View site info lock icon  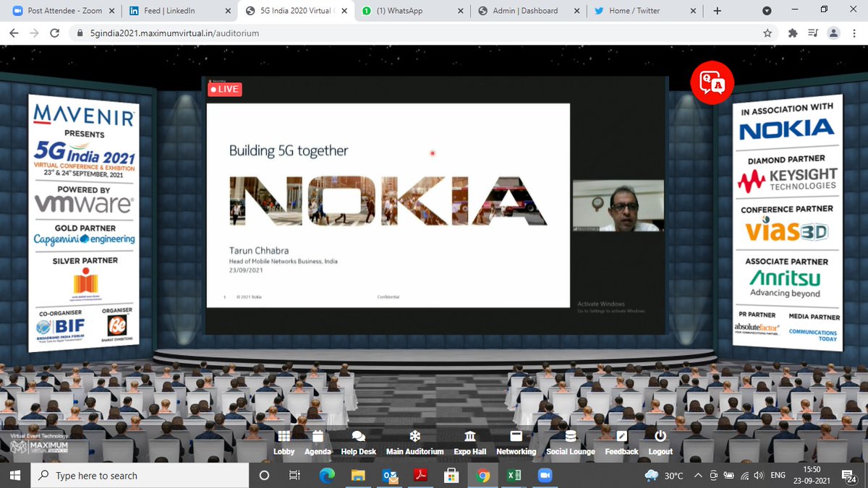click(x=81, y=33)
